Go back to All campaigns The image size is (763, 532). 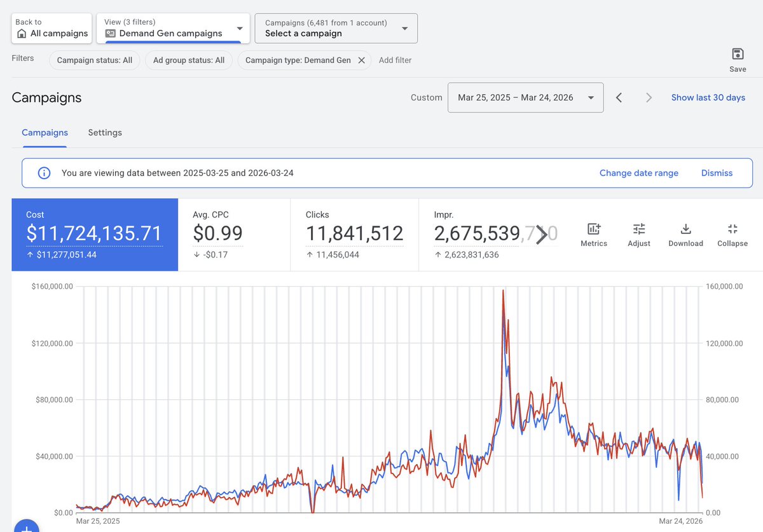[52, 28]
